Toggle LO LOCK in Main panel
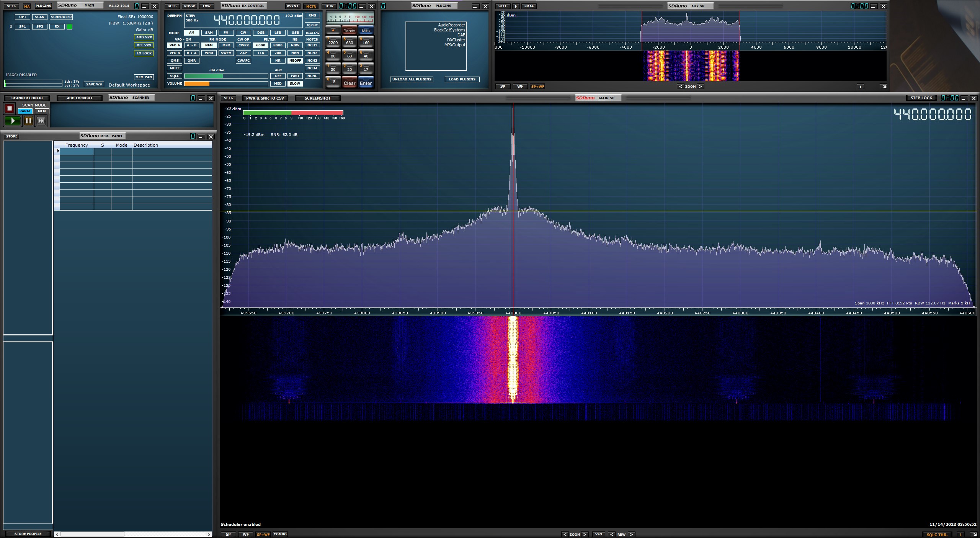Screen dimensions: 980x538 pyautogui.click(x=144, y=53)
